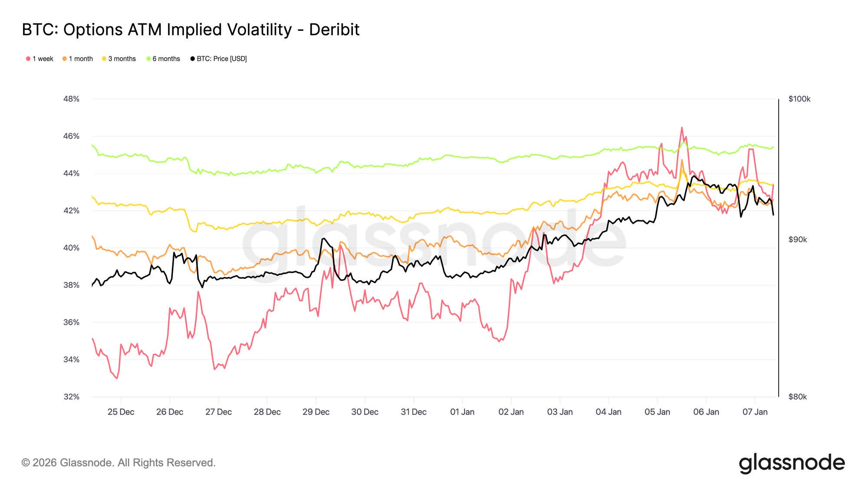Click the chart title text
868x488 pixels.
tap(191, 29)
